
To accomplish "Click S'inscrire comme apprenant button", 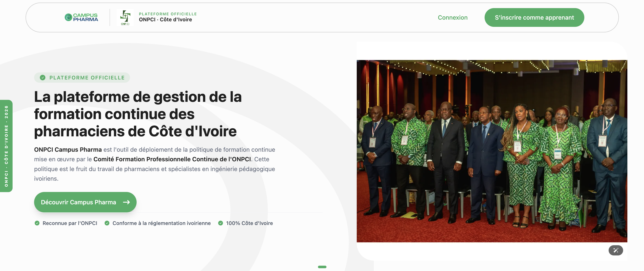I will [534, 17].
